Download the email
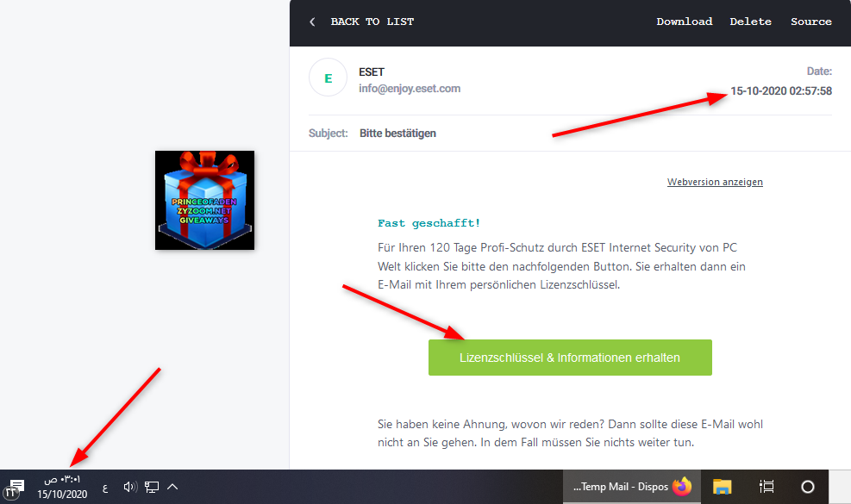 point(684,22)
